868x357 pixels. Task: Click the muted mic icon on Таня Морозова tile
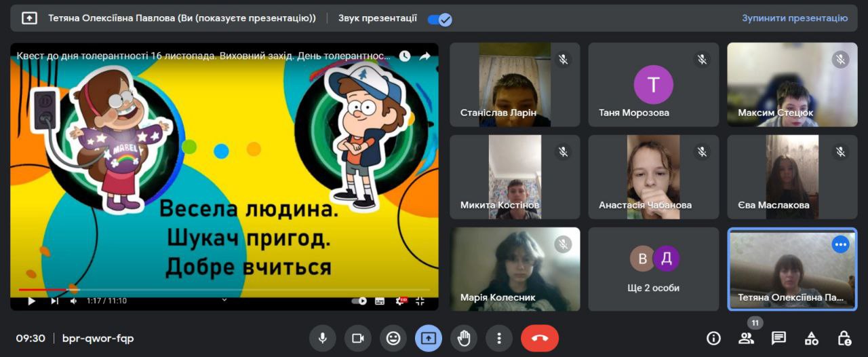tap(702, 60)
